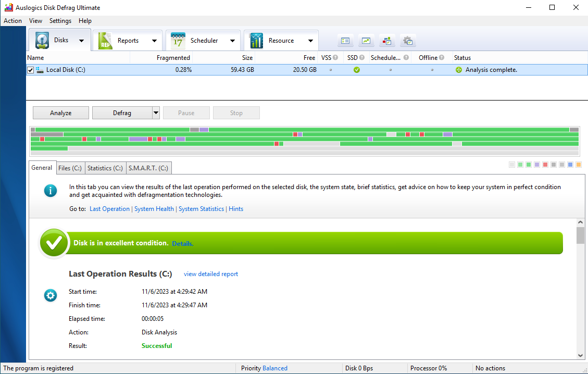
Task: Click the Status column header
Action: click(462, 57)
